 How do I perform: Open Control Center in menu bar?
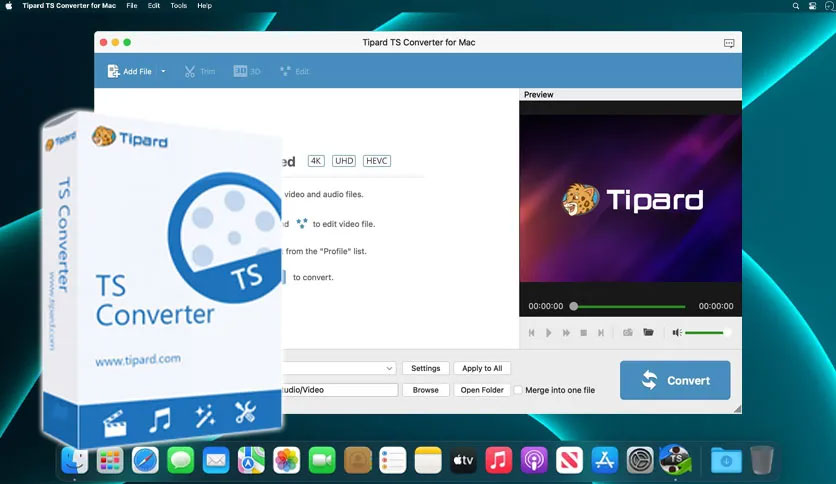812,6
